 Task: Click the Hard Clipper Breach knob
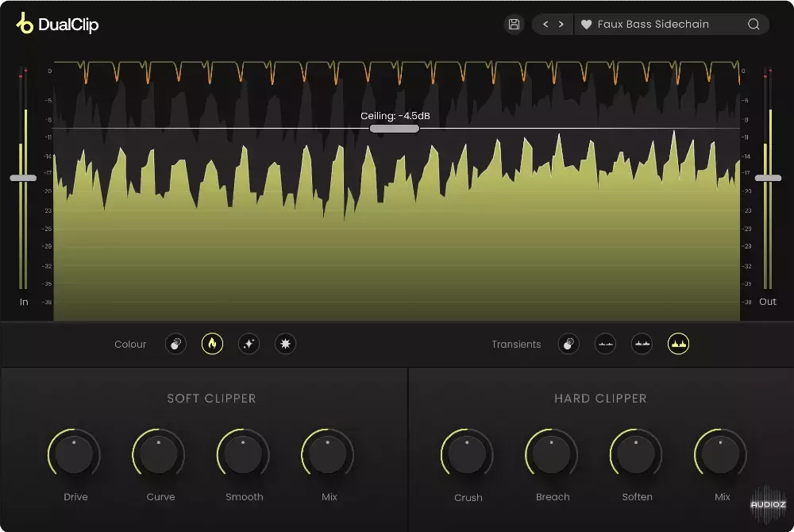552,454
